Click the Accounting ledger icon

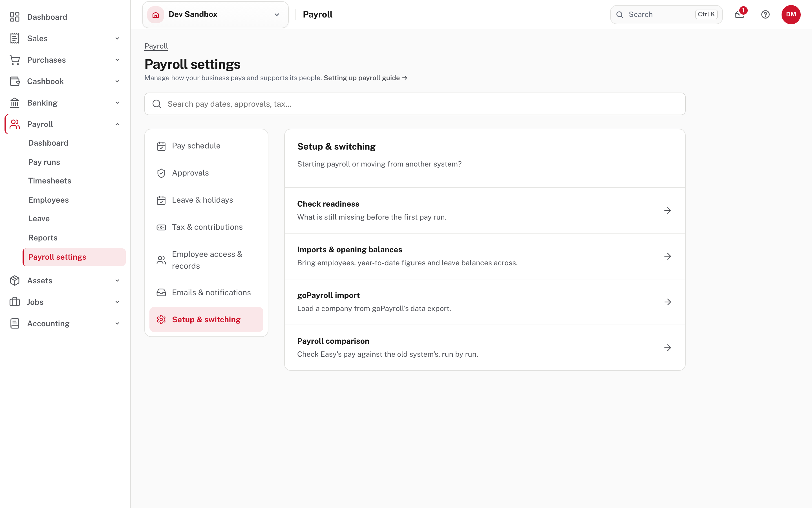[x=14, y=323]
